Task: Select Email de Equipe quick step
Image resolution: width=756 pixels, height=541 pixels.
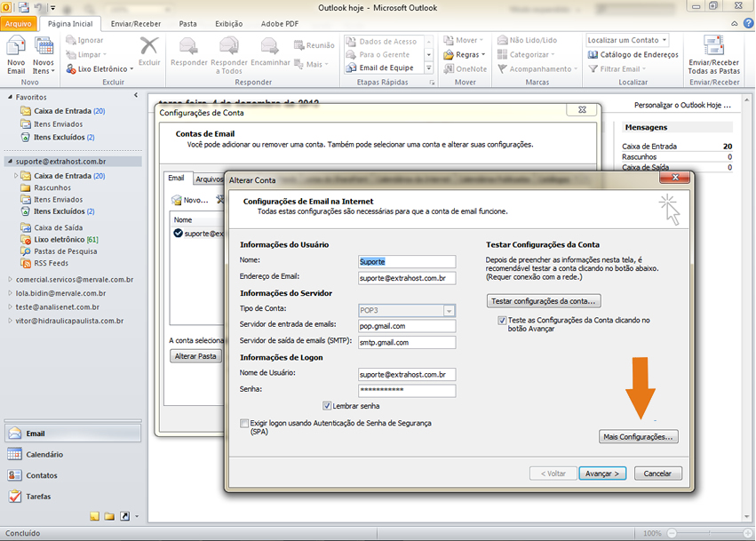Action: 380,68
